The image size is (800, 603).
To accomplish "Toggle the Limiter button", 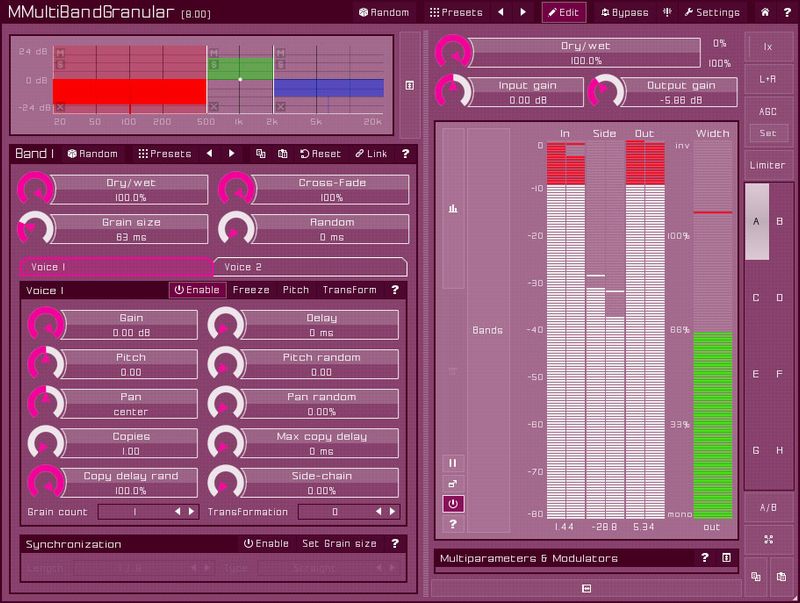I will 767,165.
